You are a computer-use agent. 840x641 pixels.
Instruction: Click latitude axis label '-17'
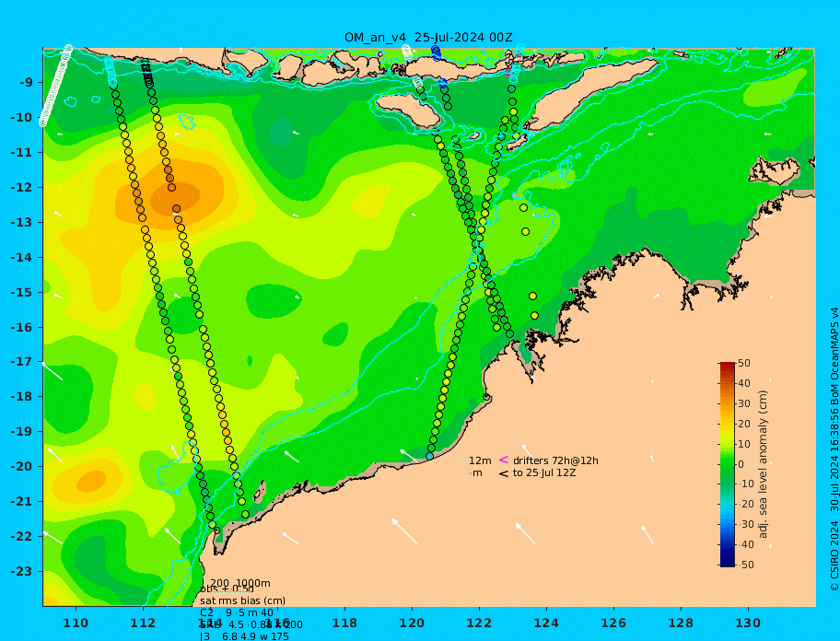pos(22,362)
